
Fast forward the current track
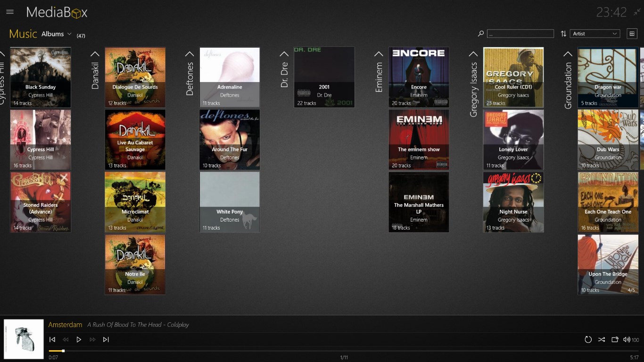[x=92, y=339]
